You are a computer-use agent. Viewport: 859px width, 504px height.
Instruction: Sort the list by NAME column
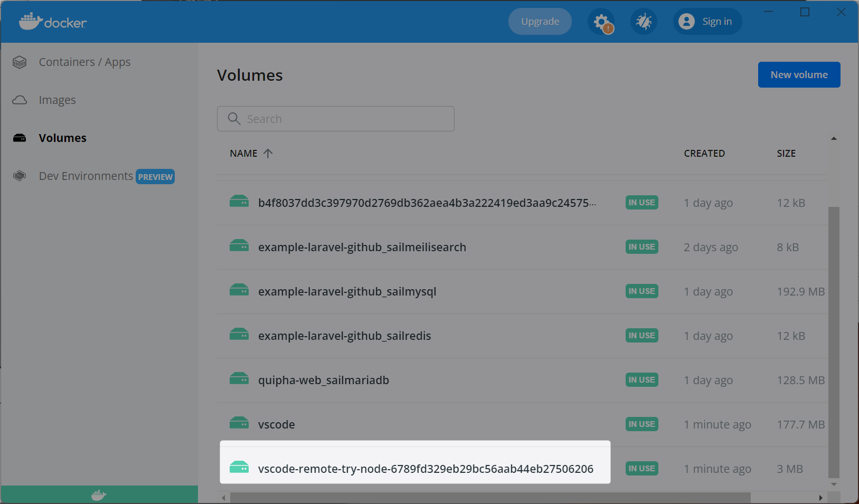click(x=244, y=154)
